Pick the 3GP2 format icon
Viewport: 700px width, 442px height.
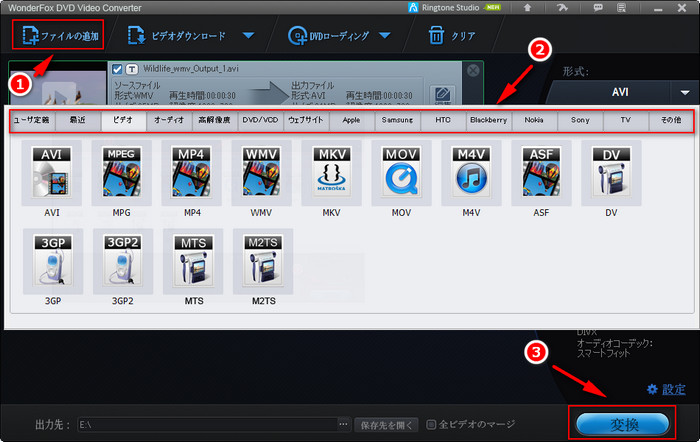point(123,262)
